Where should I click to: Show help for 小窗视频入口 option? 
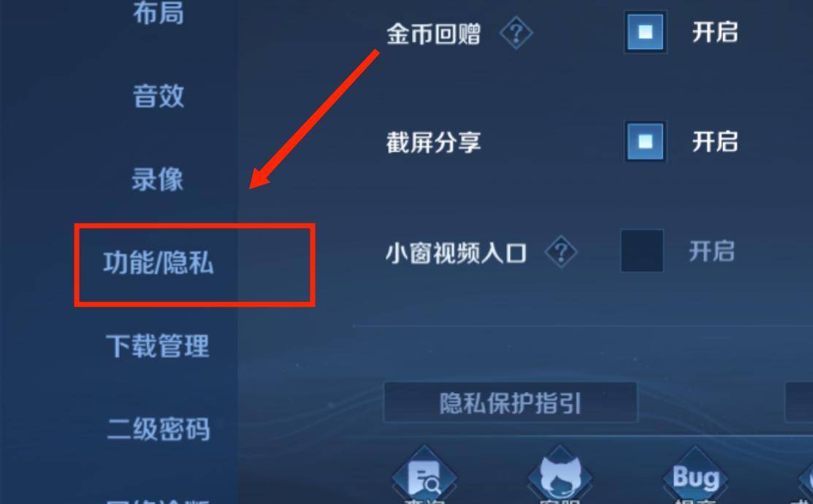click(x=561, y=253)
